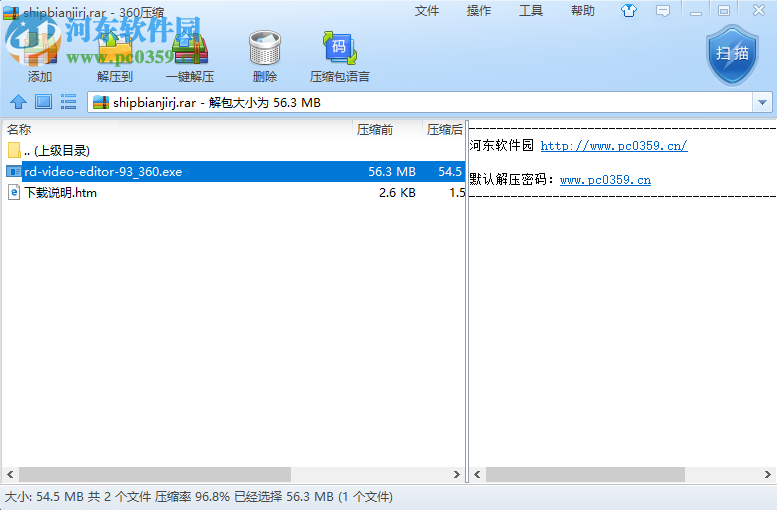Click comment pane scrollbar left arrow

[477, 474]
